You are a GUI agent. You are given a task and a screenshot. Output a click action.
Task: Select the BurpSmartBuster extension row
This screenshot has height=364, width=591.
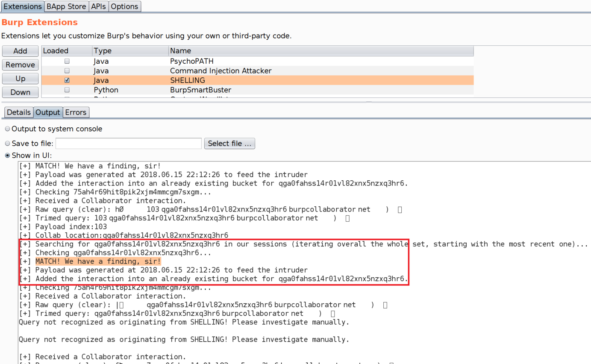pyautogui.click(x=257, y=90)
